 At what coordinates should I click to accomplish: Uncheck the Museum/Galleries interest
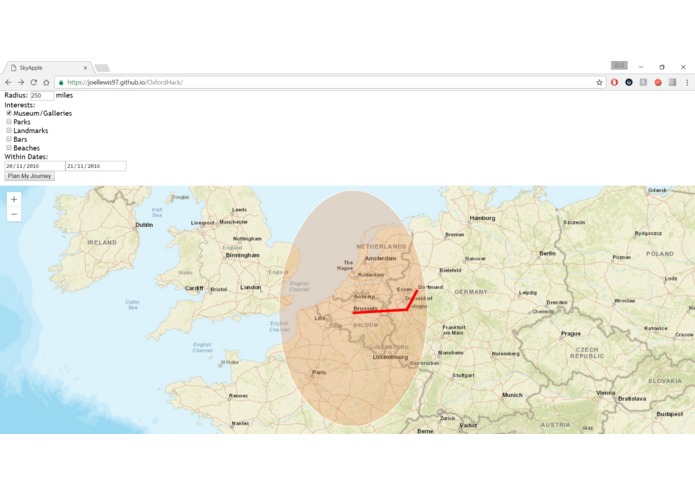9,113
